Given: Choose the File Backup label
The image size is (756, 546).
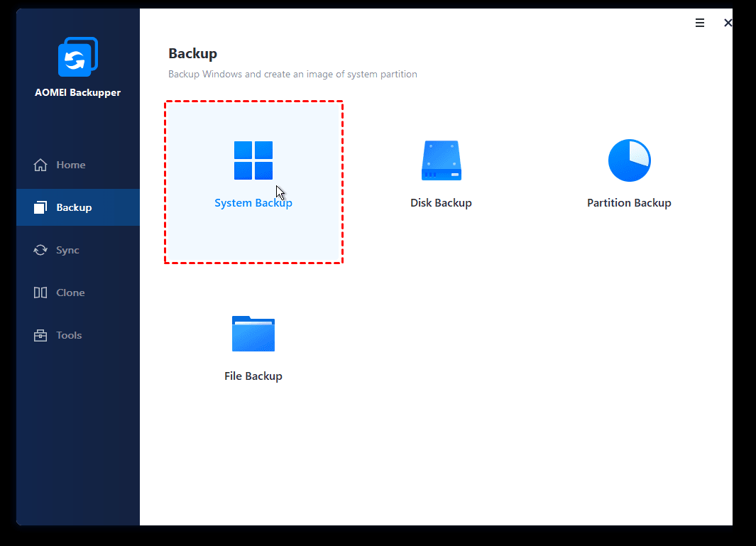Looking at the screenshot, I should click(253, 376).
